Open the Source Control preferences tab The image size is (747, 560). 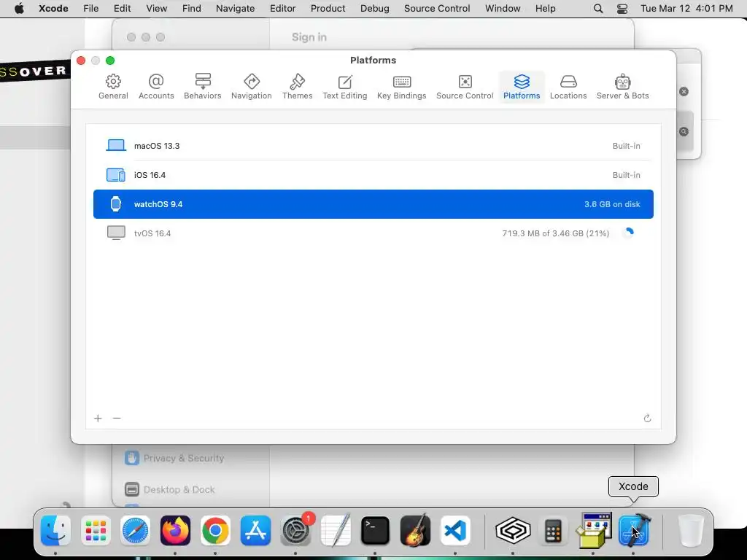pos(465,87)
